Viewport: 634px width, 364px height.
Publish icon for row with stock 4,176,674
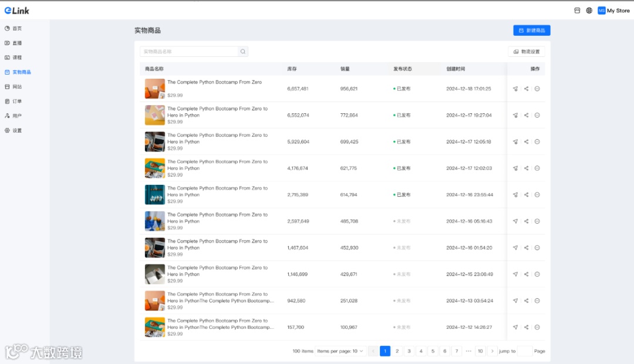pos(515,168)
